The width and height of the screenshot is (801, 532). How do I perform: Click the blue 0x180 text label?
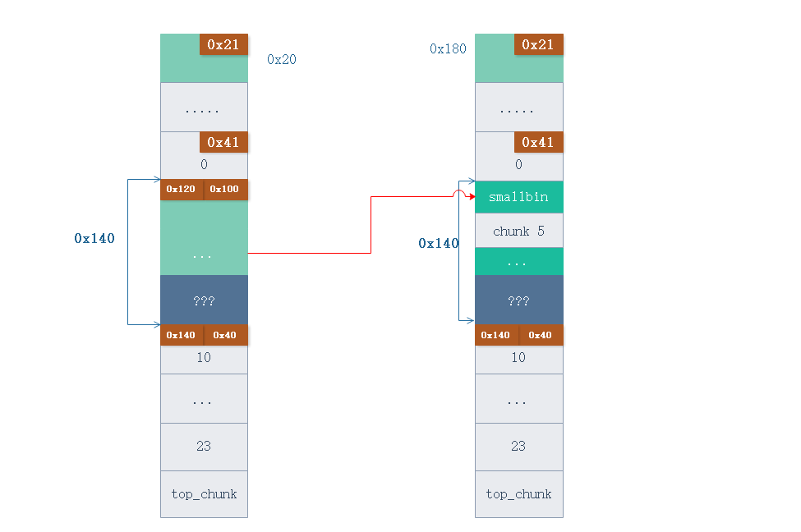coord(448,49)
